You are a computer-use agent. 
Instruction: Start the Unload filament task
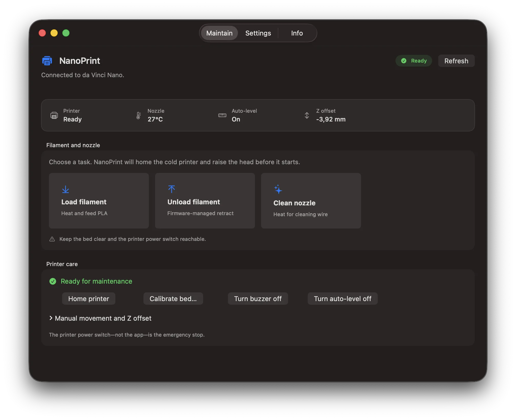coord(205,201)
